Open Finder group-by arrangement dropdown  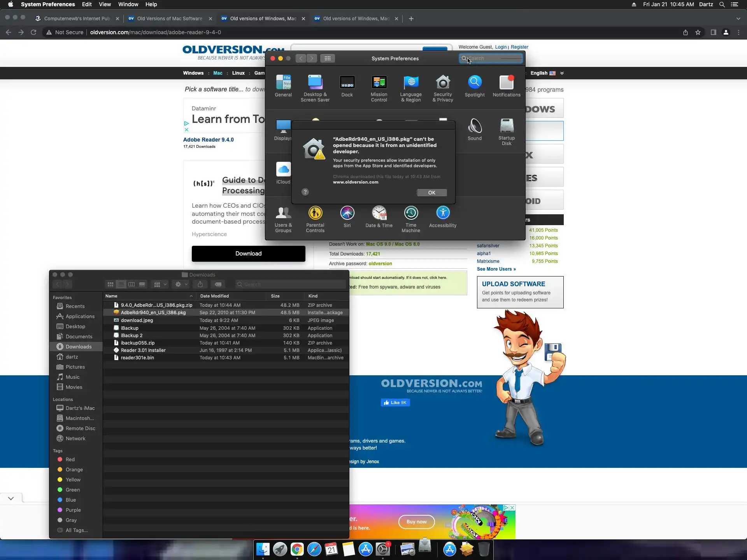click(160, 285)
